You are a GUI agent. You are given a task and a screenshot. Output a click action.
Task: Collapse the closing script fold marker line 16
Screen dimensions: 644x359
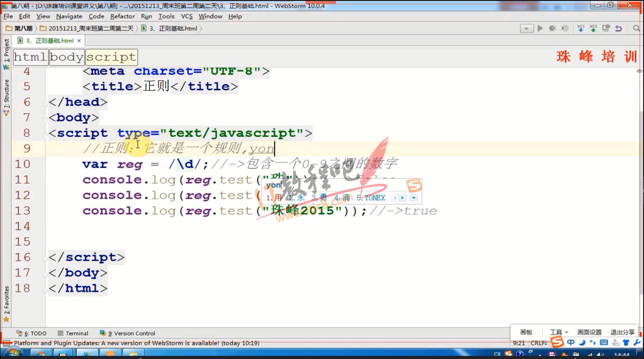(x=46, y=259)
